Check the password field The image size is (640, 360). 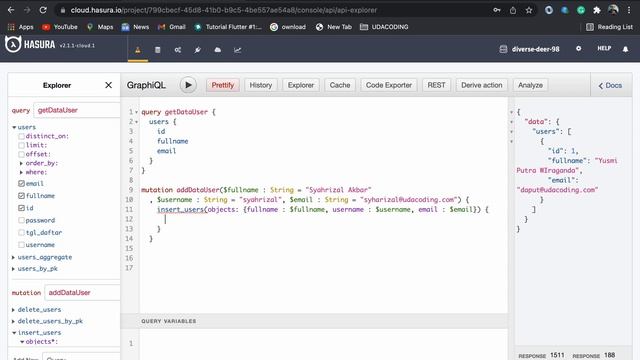pyautogui.click(x=21, y=220)
